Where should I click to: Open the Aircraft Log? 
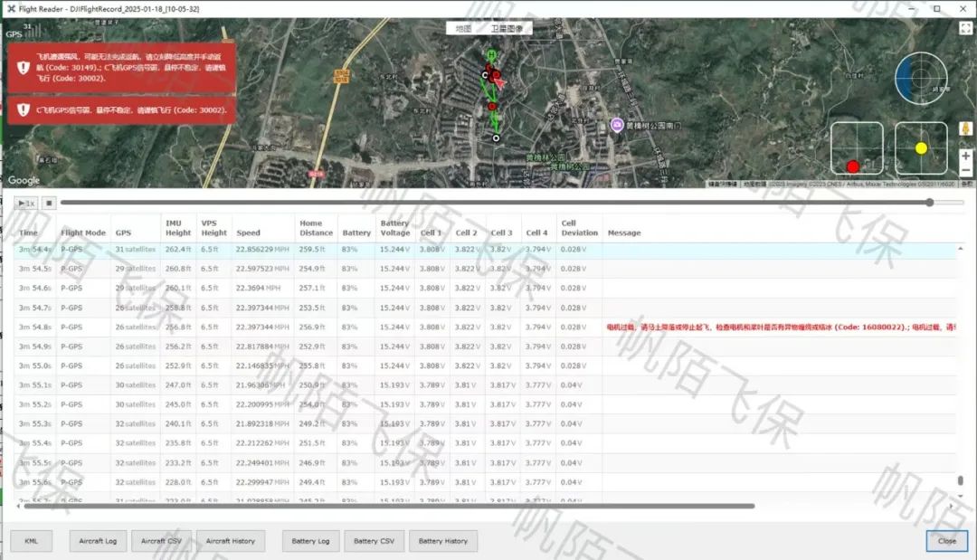click(x=98, y=541)
